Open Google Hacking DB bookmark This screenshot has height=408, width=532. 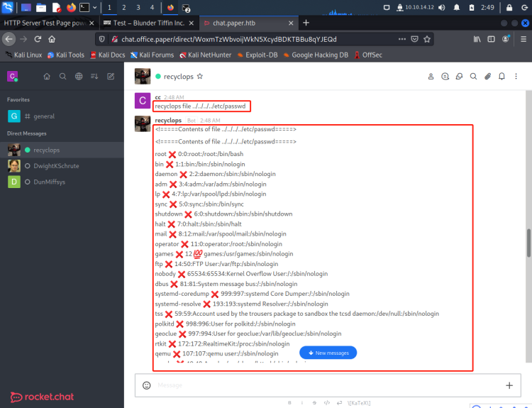coord(316,55)
